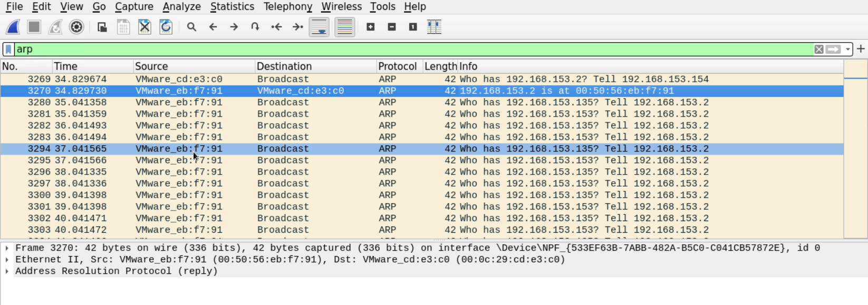Expand the Ethernet II tree row
This screenshot has height=305, width=868.
[7, 260]
